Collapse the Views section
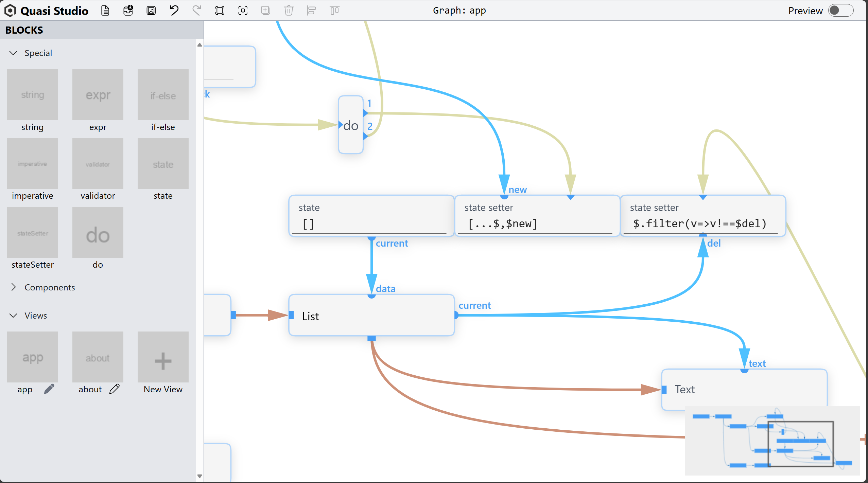Screen dimensions: 868x483 (13, 316)
